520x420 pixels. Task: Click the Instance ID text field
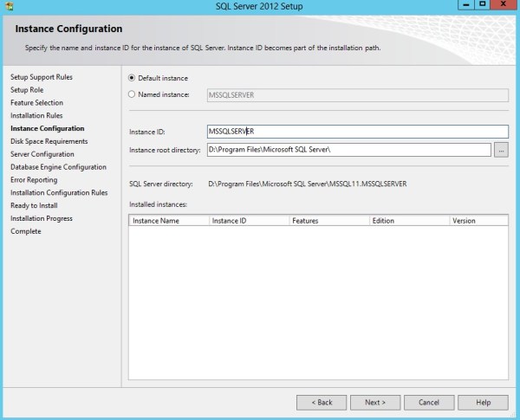pos(356,132)
